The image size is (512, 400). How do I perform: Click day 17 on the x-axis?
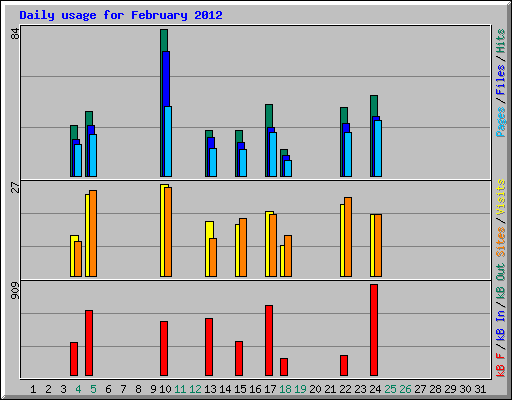tap(270, 389)
